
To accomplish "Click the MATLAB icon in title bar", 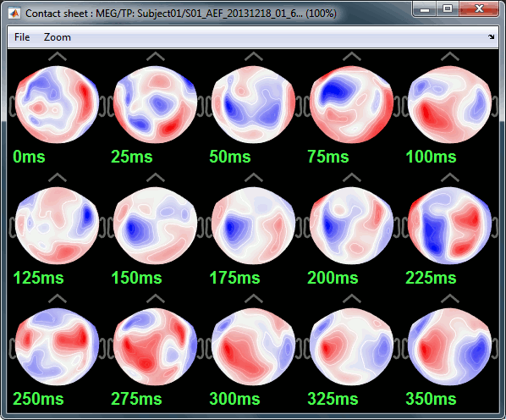I will coord(14,14).
